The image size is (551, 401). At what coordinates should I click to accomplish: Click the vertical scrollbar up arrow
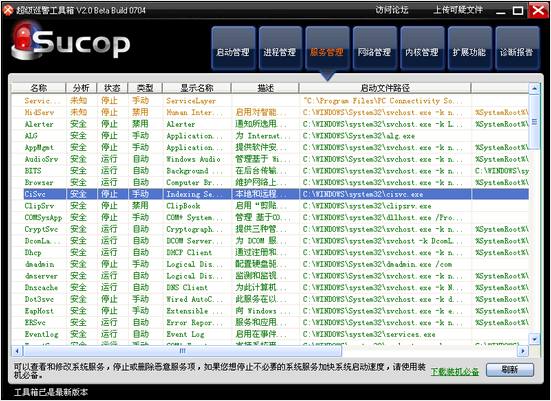click(534, 88)
